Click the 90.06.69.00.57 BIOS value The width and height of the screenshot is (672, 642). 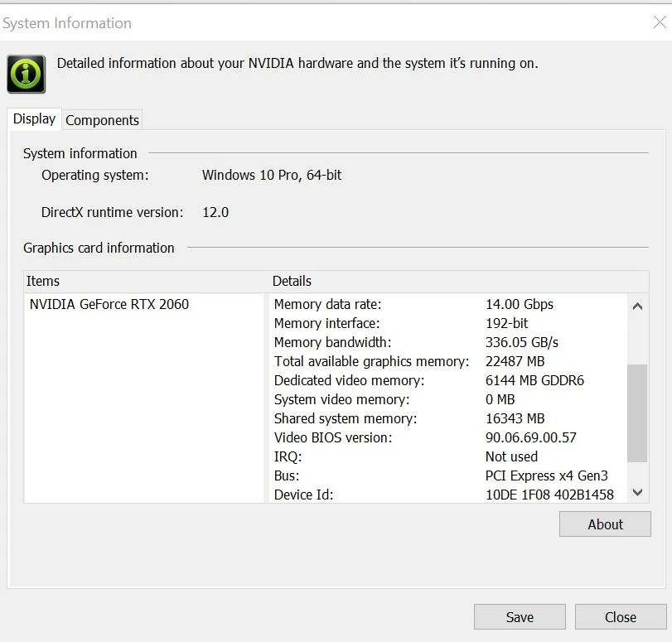(530, 437)
